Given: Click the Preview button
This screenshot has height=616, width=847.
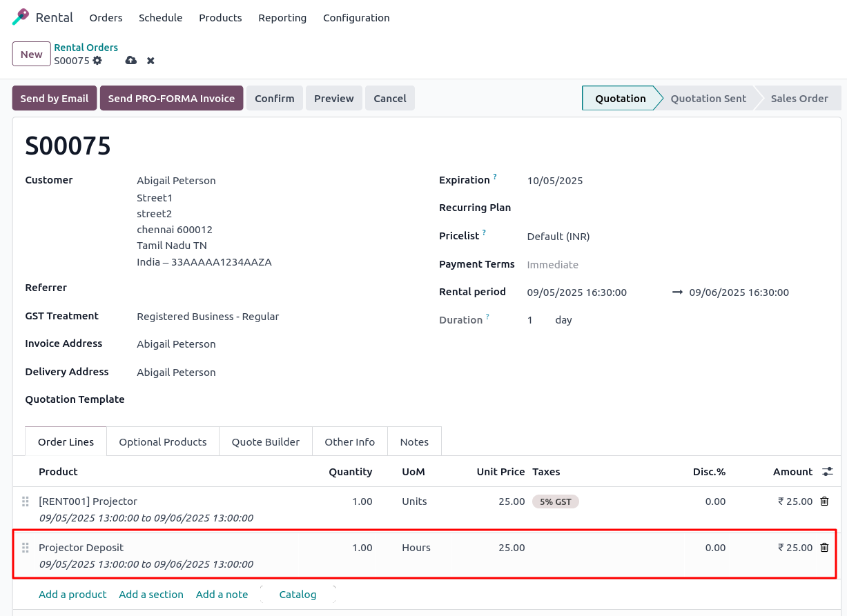Looking at the screenshot, I should point(334,99).
